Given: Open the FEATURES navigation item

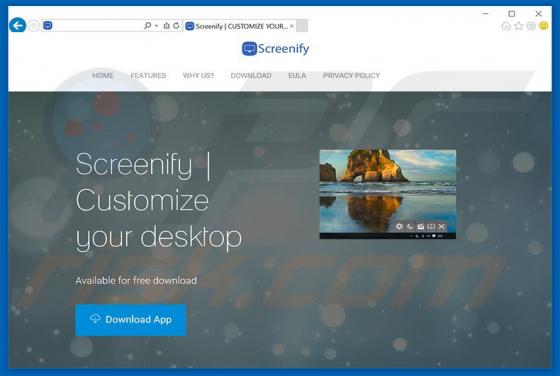Looking at the screenshot, I should (148, 75).
